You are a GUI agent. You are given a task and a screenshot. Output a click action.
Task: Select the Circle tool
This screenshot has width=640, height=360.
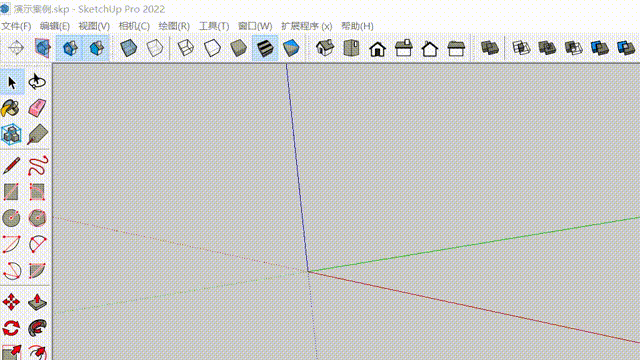(x=11, y=218)
